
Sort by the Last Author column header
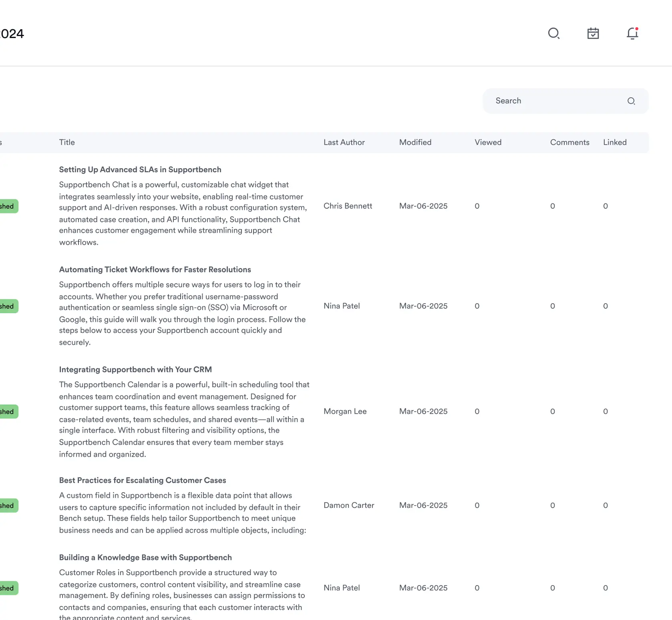pyautogui.click(x=344, y=142)
